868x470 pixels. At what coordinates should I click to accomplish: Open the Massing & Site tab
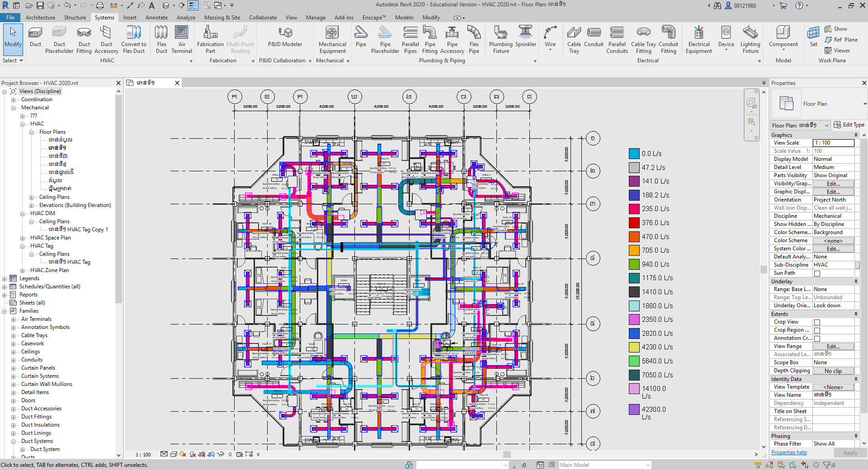point(222,18)
